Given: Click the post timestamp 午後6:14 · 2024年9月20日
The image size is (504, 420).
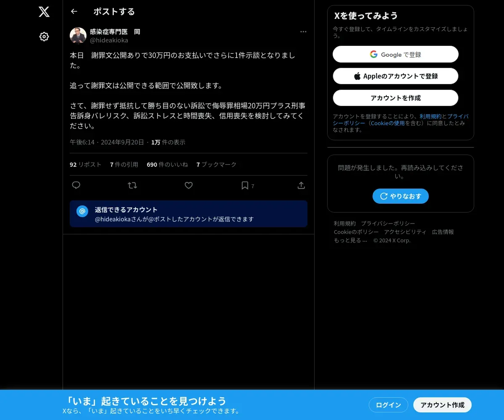Looking at the screenshot, I should (107, 142).
